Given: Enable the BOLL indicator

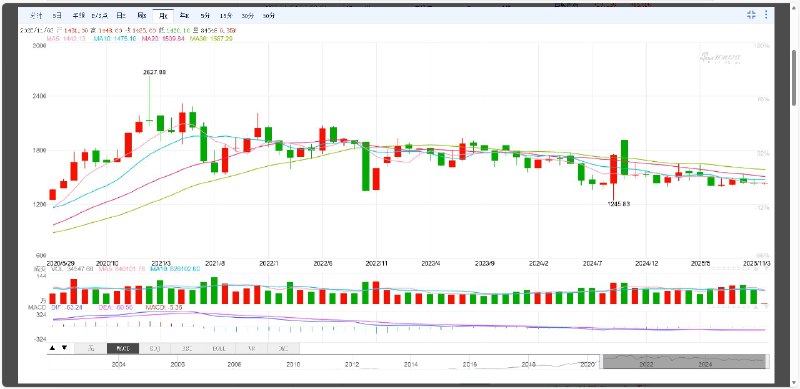Looking at the screenshot, I should 219,349.
